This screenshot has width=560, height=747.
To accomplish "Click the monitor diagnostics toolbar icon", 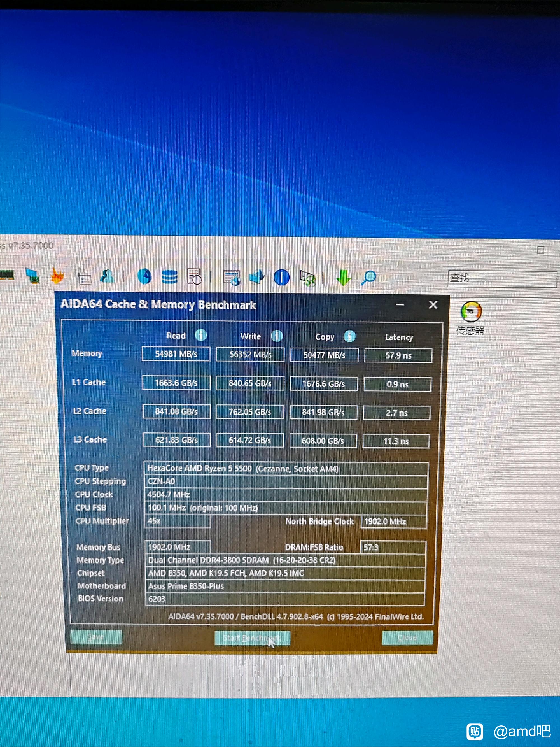I will click(33, 276).
